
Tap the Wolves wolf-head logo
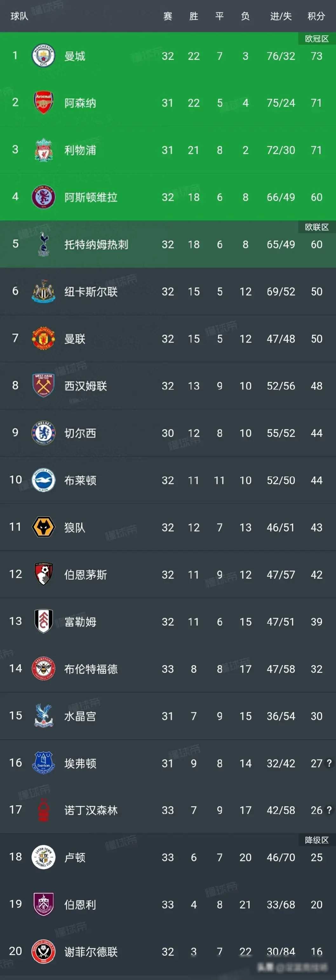(44, 527)
